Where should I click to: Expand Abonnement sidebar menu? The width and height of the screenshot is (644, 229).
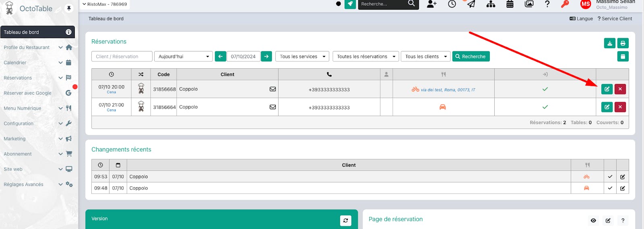point(38,154)
